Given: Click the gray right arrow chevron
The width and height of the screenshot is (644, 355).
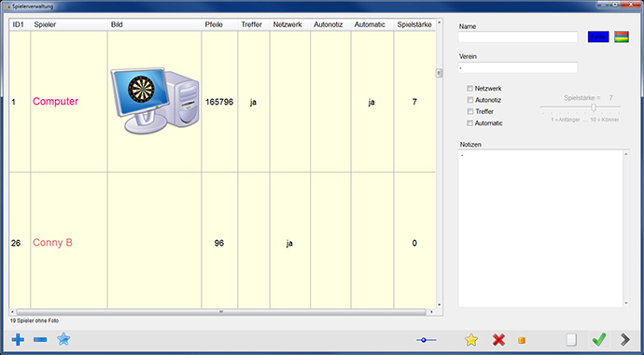Looking at the screenshot, I should point(625,339).
